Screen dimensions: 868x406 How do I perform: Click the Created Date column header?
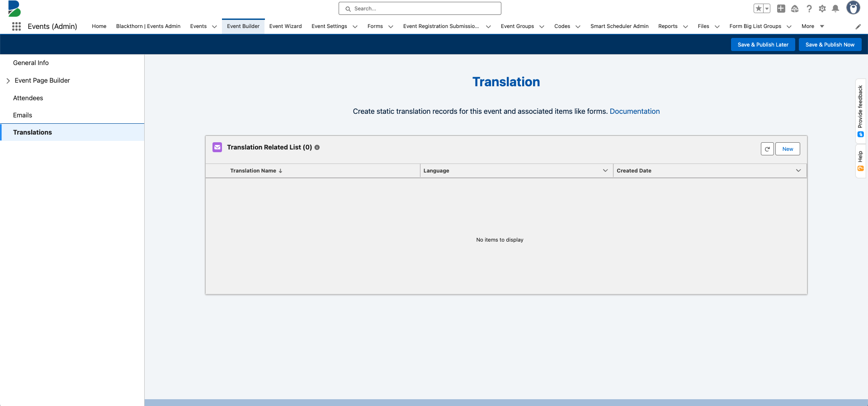tap(634, 171)
